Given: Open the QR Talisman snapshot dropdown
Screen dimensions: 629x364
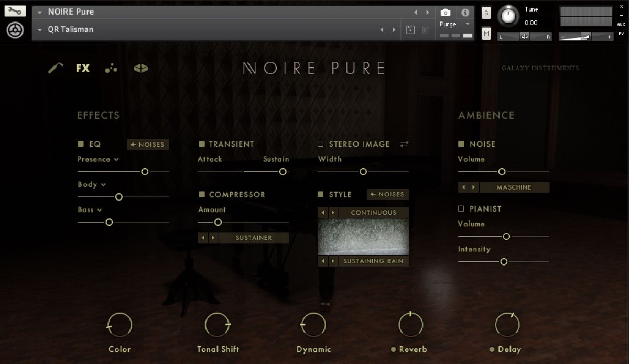Looking at the screenshot, I should (40, 30).
